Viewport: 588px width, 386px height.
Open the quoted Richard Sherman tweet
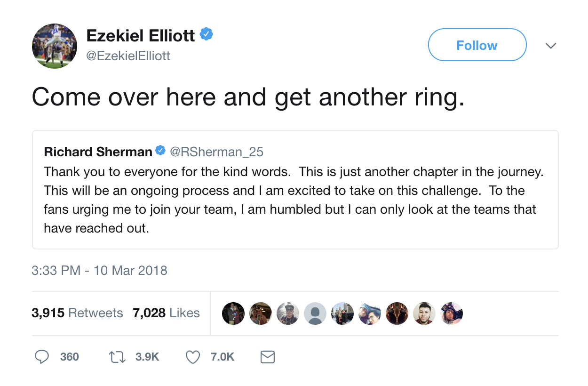295,190
